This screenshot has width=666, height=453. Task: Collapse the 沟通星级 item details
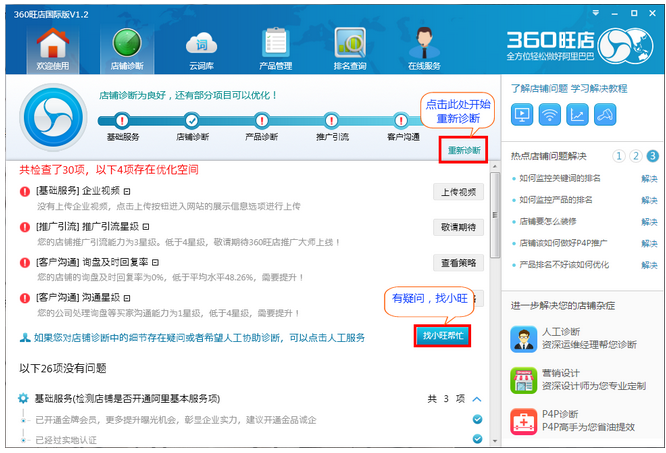point(127,298)
